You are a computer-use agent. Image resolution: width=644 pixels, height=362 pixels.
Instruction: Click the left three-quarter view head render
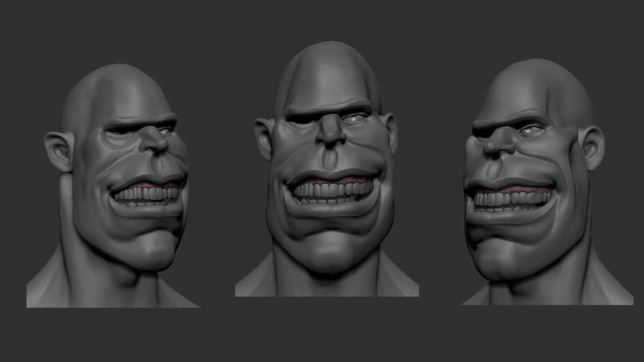114,186
